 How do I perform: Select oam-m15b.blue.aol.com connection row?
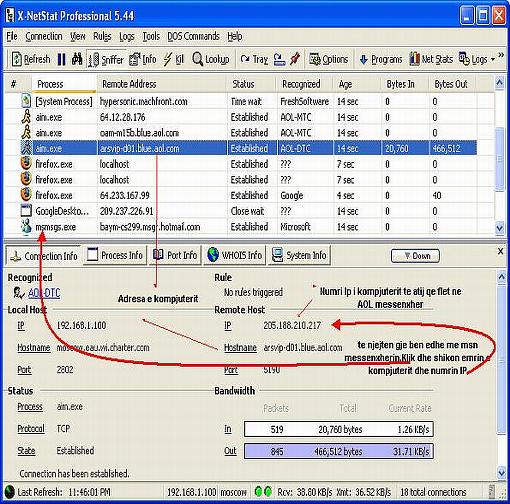pos(248,133)
